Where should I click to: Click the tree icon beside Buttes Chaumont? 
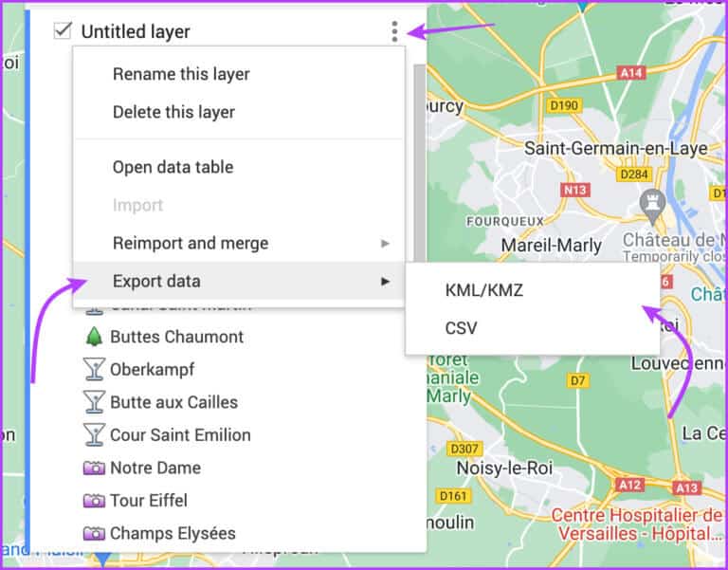point(94,337)
